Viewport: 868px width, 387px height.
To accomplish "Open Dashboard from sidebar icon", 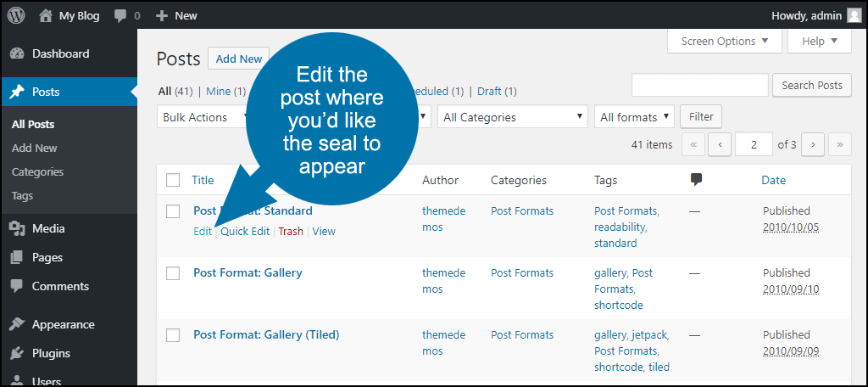I will 17,53.
